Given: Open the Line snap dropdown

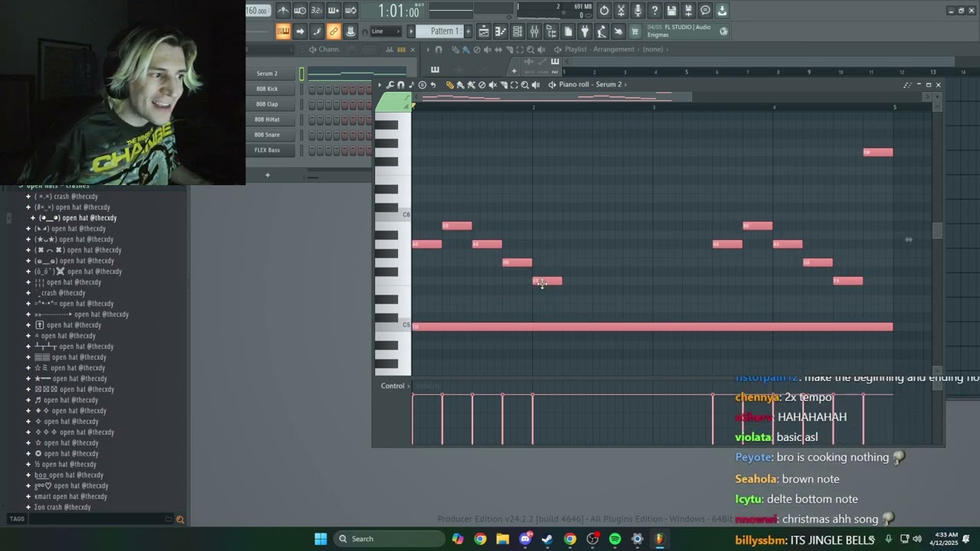Looking at the screenshot, I should tap(385, 31).
